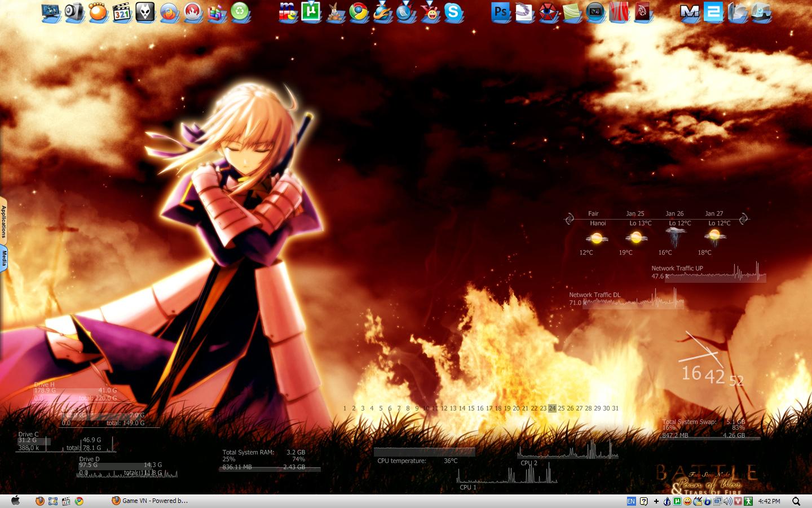Launch the round camera-lens dock icon
812x508 pixels.
coord(595,12)
